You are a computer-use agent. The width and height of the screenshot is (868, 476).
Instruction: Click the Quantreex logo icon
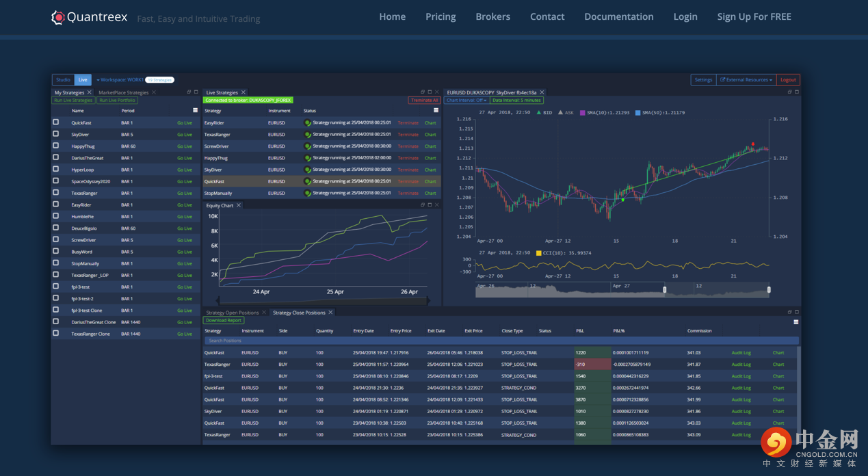tap(58, 18)
